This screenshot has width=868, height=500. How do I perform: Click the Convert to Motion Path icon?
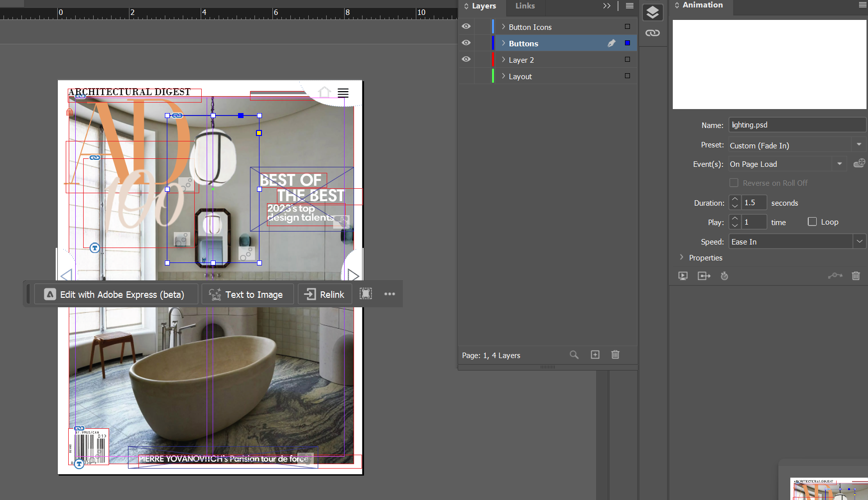(835, 275)
